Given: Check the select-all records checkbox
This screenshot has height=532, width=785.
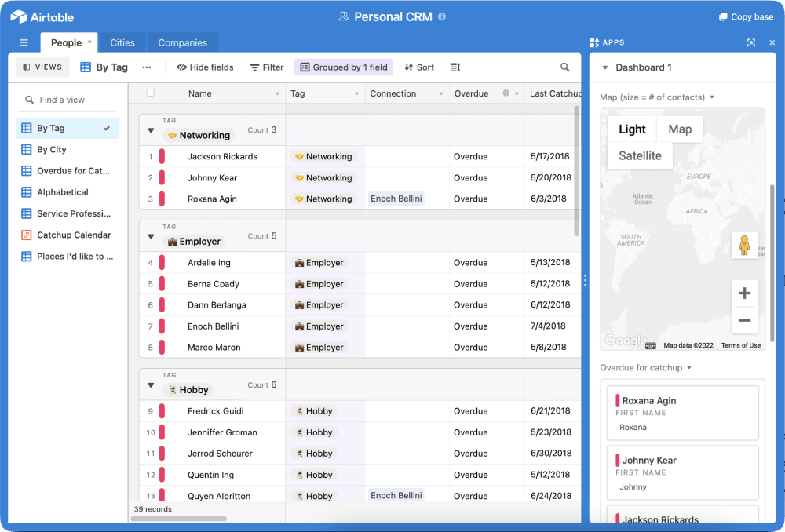Looking at the screenshot, I should [x=150, y=93].
